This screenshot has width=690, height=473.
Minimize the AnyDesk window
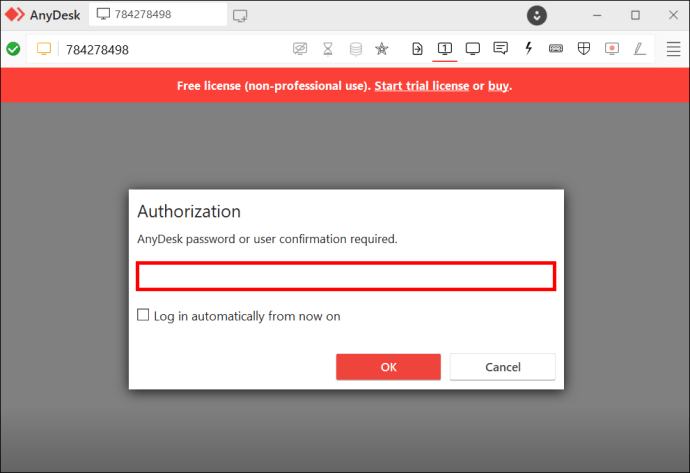[597, 15]
